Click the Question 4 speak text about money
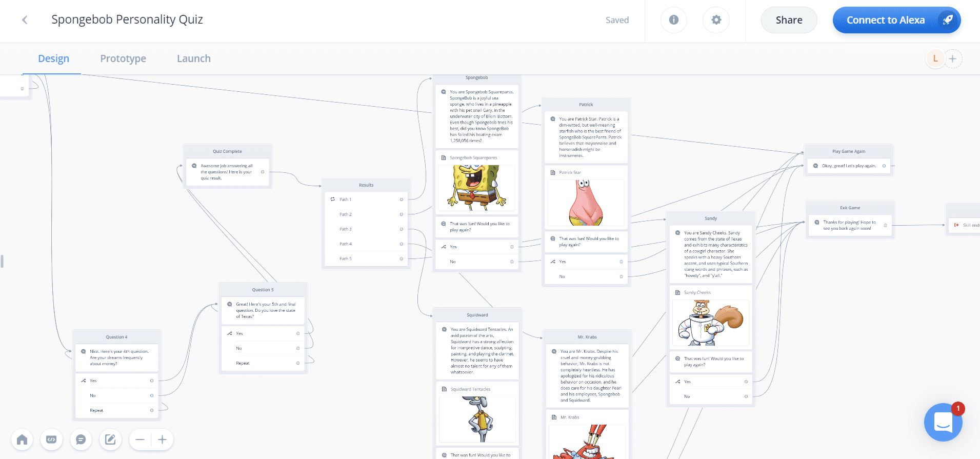Image resolution: width=980 pixels, height=459 pixels. (119, 357)
